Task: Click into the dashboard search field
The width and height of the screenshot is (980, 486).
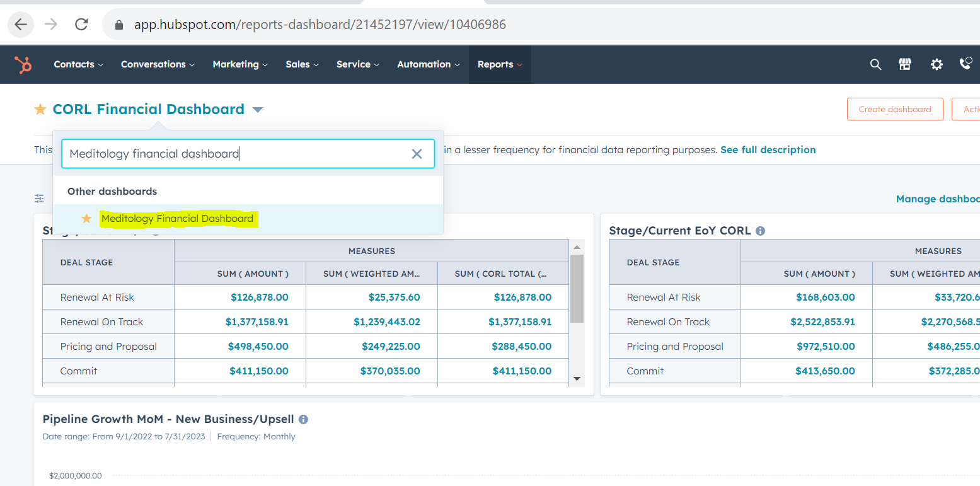Action: pyautogui.click(x=233, y=154)
